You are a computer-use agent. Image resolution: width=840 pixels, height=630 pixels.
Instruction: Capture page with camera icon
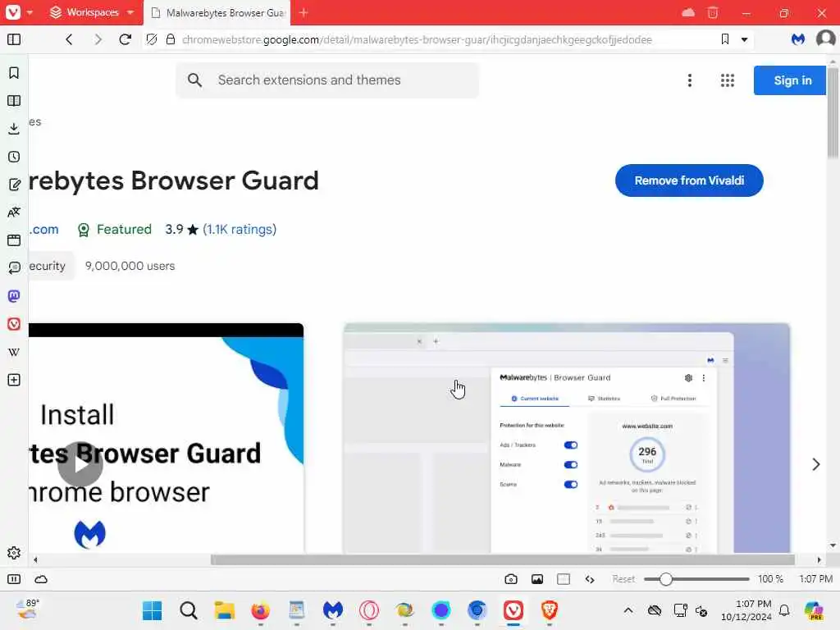point(511,579)
